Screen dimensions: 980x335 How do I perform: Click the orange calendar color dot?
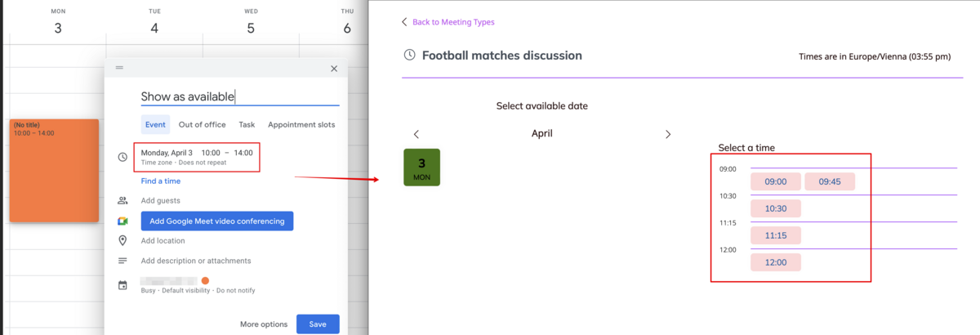205,281
